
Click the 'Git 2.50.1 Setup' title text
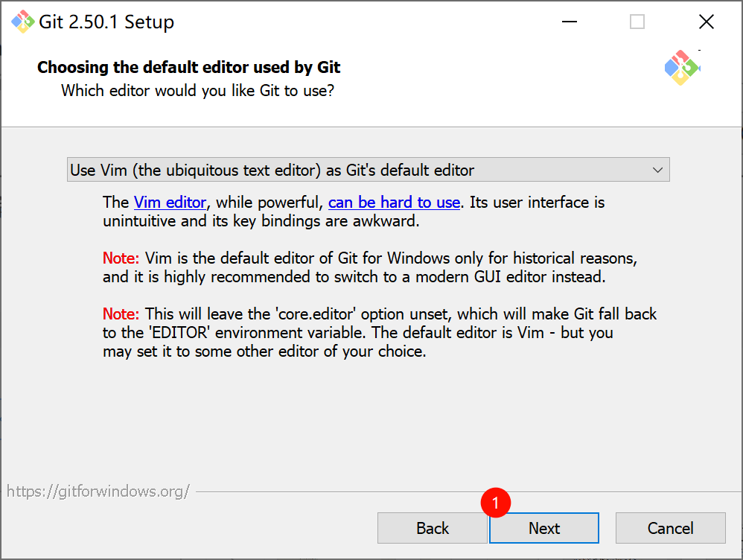tap(106, 22)
